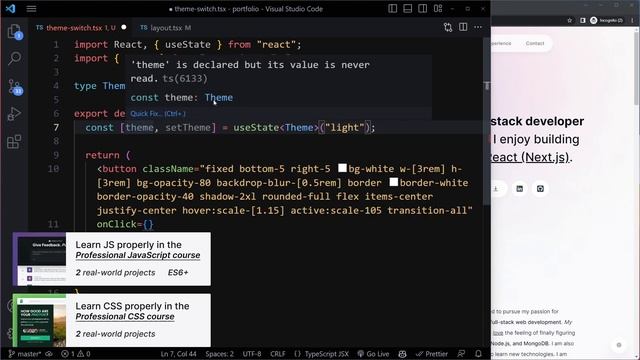Open browser three-dot menu
Image resolution: width=640 pixels, height=360 pixels.
pyautogui.click(x=632, y=20)
